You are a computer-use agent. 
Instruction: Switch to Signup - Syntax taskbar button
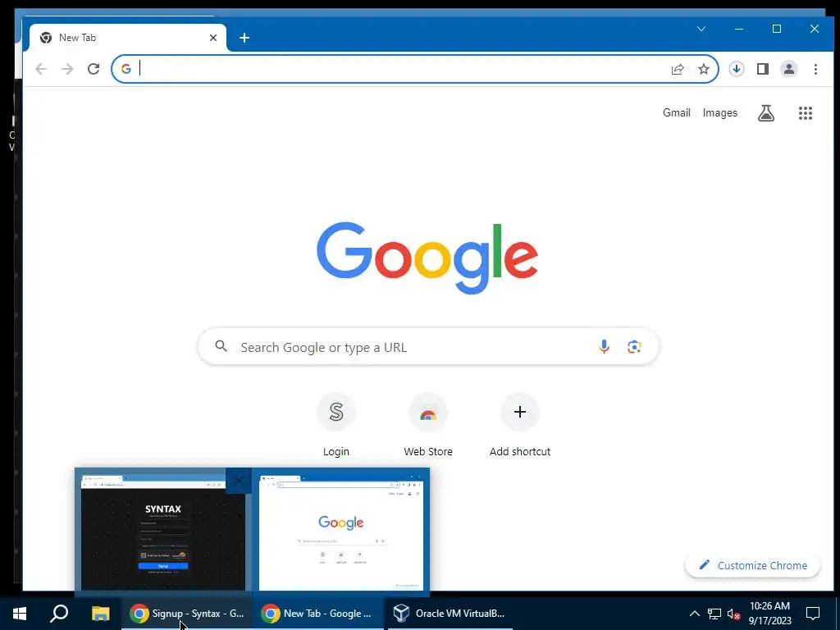click(x=187, y=614)
